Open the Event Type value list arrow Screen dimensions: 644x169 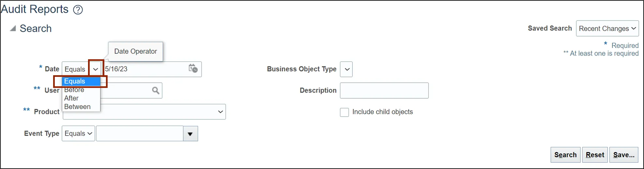pos(190,134)
